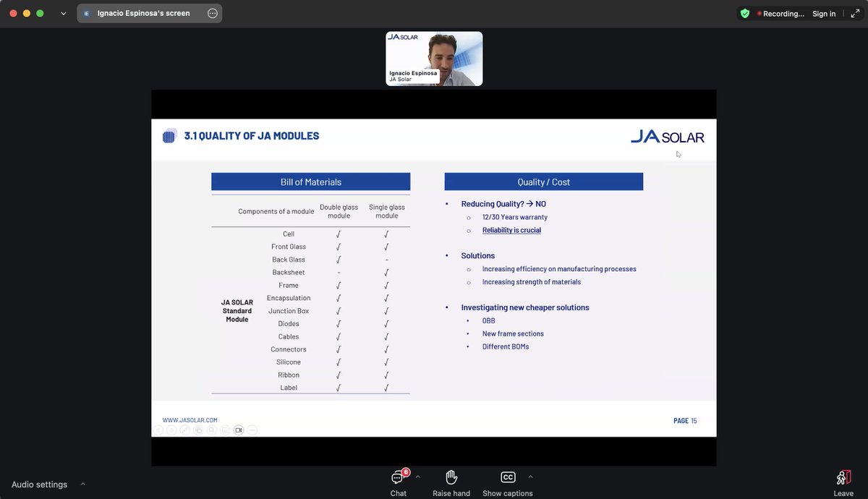Click the '0BB' bullet

pyautogui.click(x=489, y=320)
